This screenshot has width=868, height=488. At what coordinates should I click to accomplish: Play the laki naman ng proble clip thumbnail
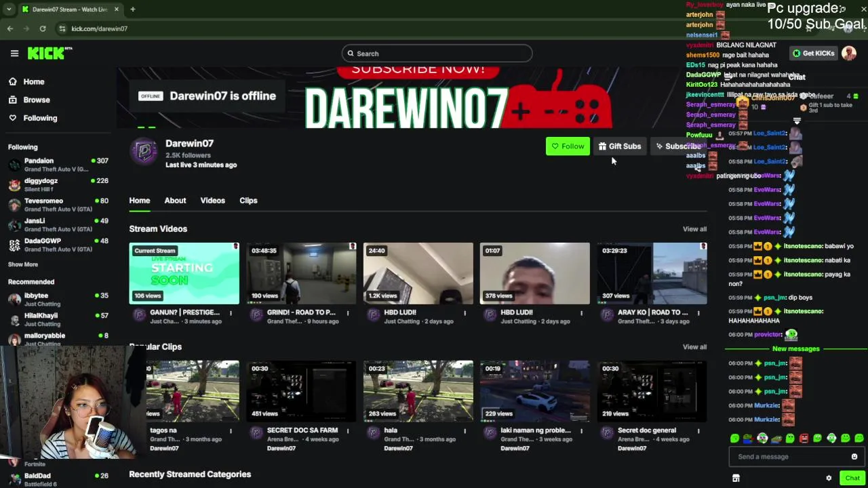click(534, 391)
